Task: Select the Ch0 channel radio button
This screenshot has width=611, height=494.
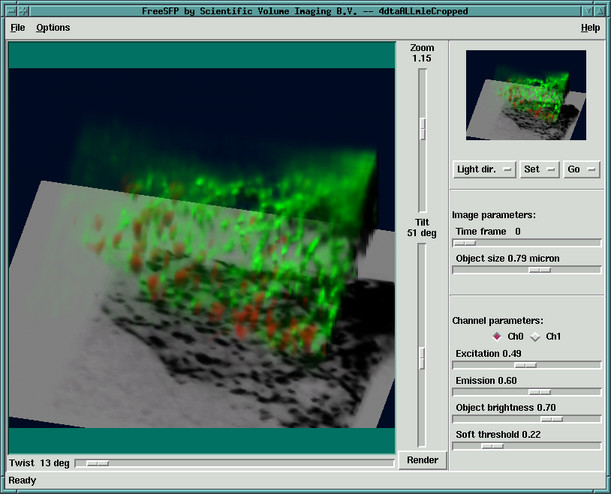Action: click(497, 336)
